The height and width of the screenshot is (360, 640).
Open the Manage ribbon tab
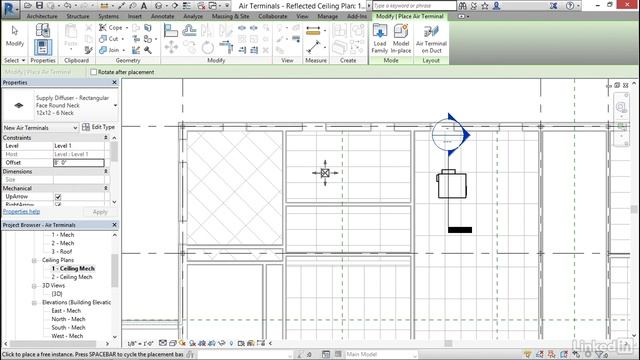point(327,16)
